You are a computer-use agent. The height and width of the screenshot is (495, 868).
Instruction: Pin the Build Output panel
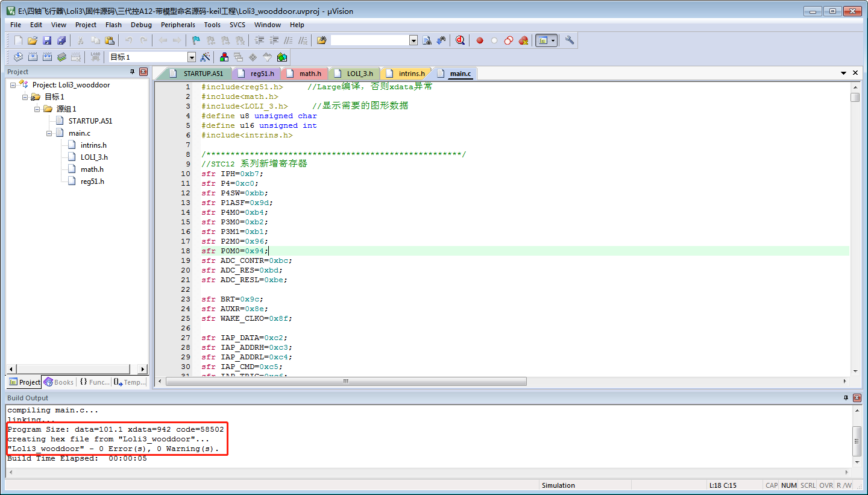(x=846, y=397)
